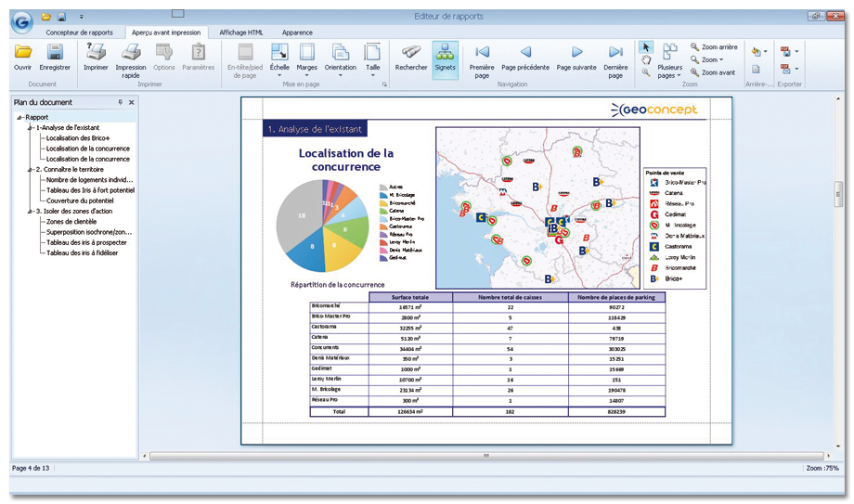Open the quick access toolbar customize arrow
This screenshot has height=504, width=854.
pos(81,17)
